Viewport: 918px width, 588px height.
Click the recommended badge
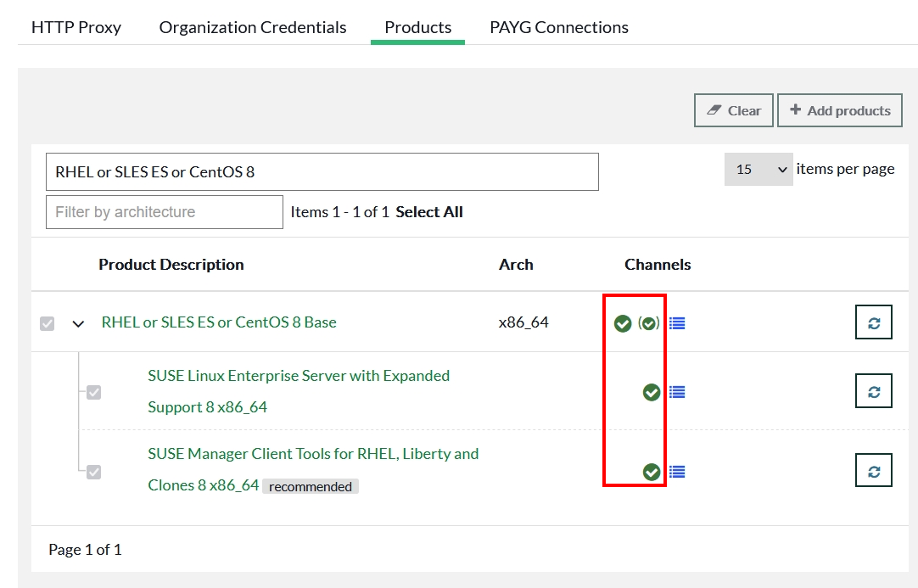pos(311,487)
